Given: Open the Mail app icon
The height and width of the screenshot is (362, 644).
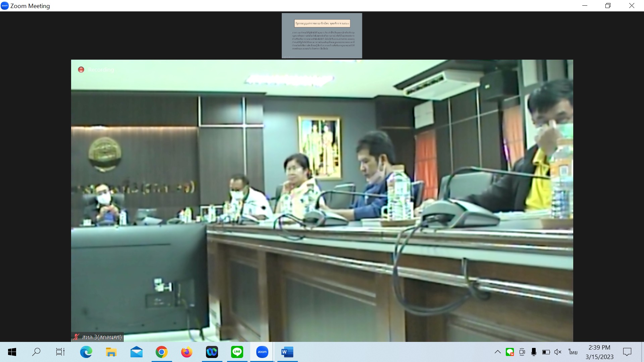Looking at the screenshot, I should [136, 352].
